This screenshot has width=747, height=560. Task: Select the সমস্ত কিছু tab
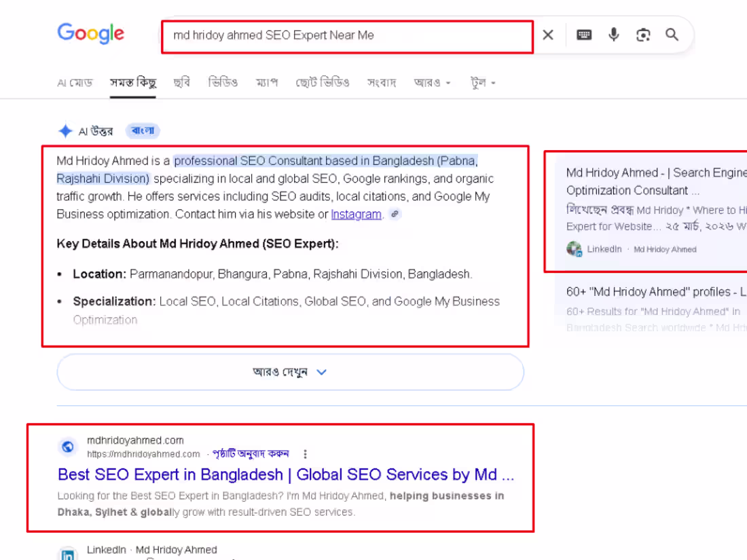click(x=133, y=83)
